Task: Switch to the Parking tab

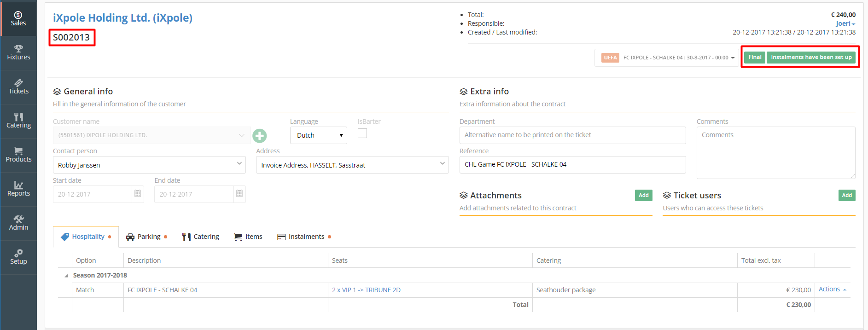Action: point(146,237)
